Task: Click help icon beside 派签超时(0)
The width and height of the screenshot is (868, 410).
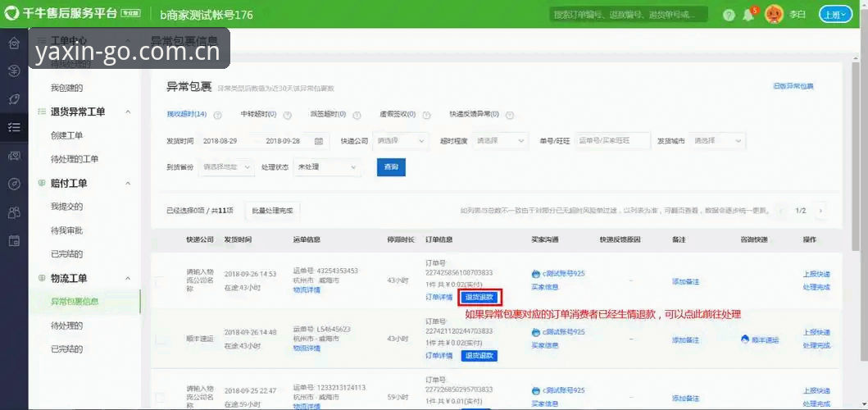Action: point(357,116)
